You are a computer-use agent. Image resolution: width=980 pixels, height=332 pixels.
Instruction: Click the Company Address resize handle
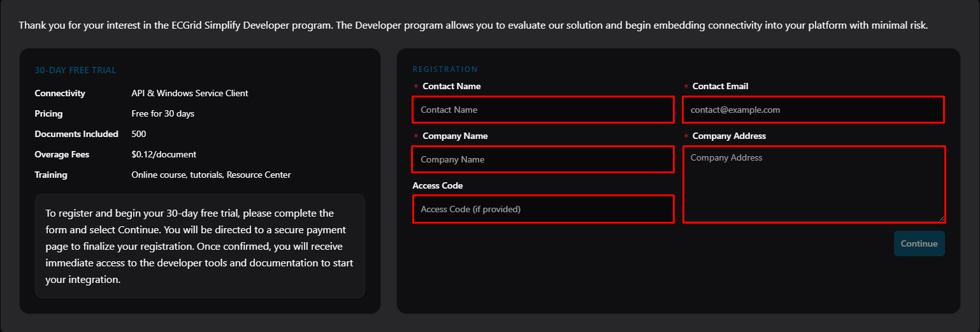[x=941, y=219]
